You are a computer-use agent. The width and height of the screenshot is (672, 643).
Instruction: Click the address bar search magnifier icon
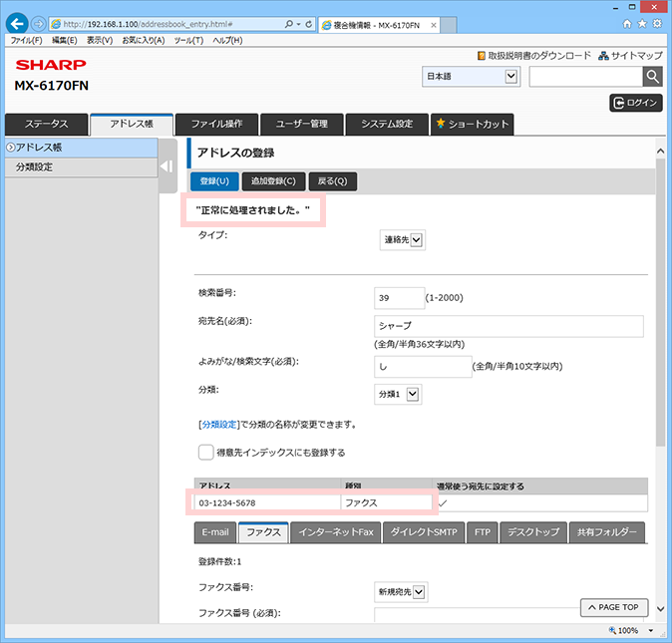point(289,24)
